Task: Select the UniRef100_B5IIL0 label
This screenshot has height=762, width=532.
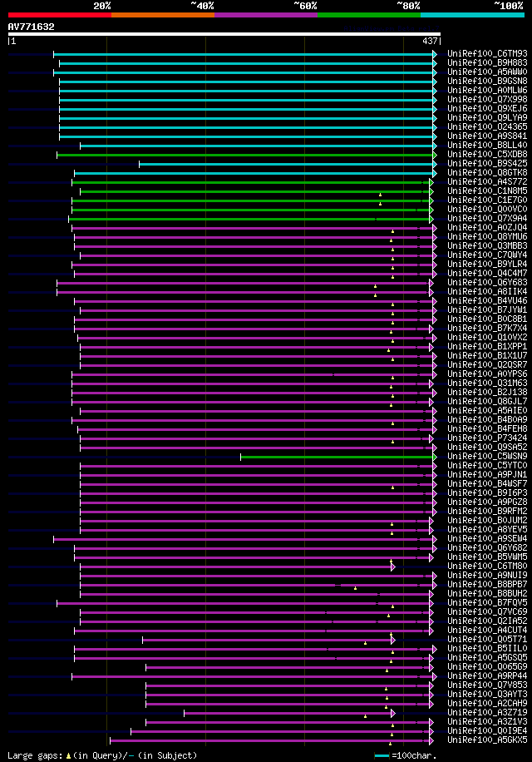Action: click(x=487, y=649)
